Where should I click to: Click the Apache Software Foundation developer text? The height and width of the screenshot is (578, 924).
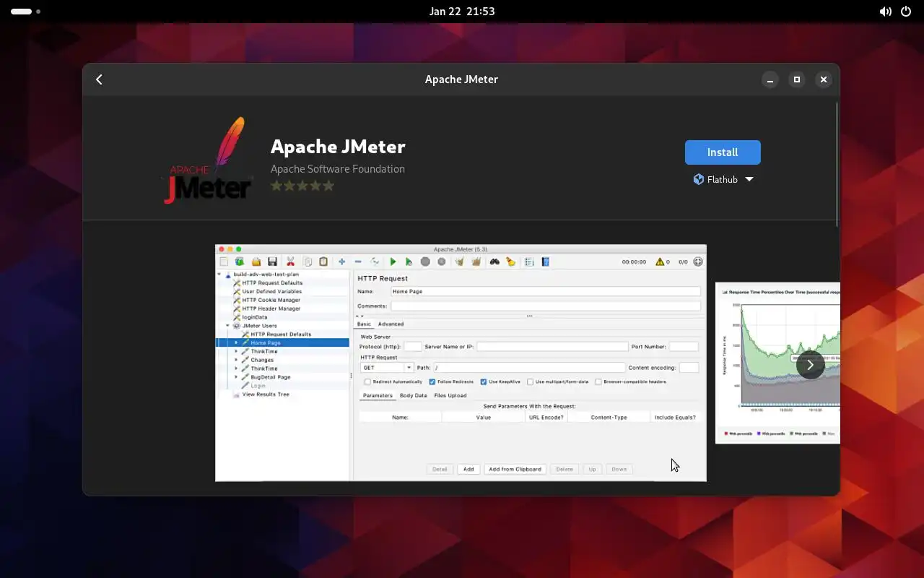pos(338,169)
